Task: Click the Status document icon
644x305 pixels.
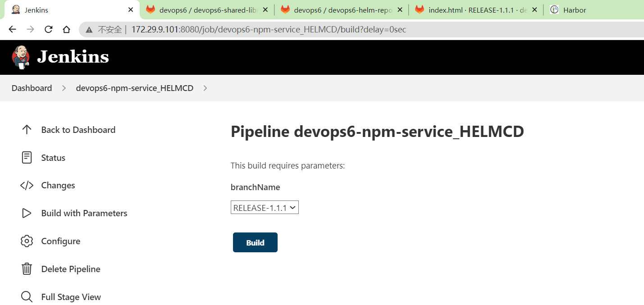Action: [27, 158]
